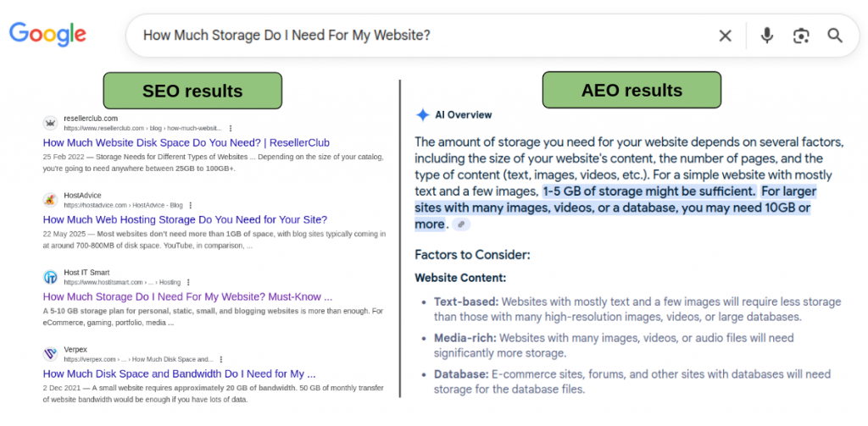Screen dimensions: 868x426
Task: Click the Google logo
Action: pyautogui.click(x=47, y=34)
